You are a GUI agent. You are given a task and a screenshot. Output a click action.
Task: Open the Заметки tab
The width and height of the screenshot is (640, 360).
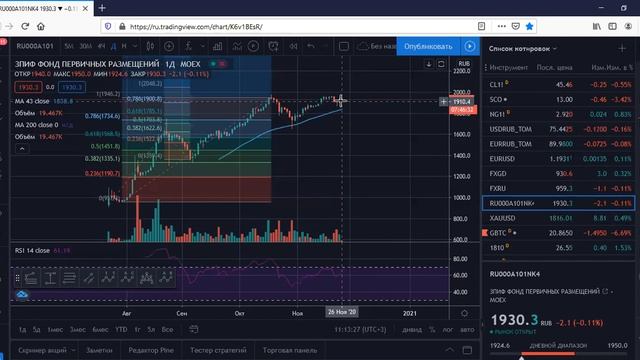tap(99, 350)
